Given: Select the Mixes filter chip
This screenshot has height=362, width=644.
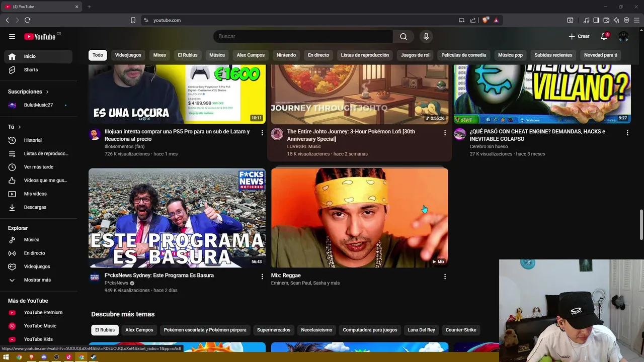Looking at the screenshot, I should 159,55.
